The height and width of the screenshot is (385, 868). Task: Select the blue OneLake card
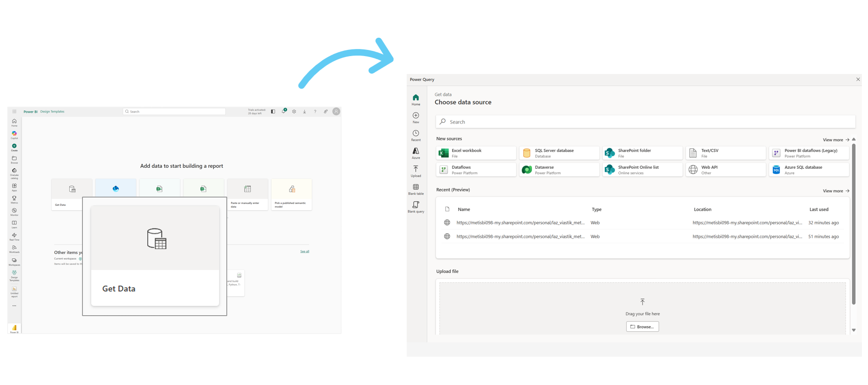[116, 188]
